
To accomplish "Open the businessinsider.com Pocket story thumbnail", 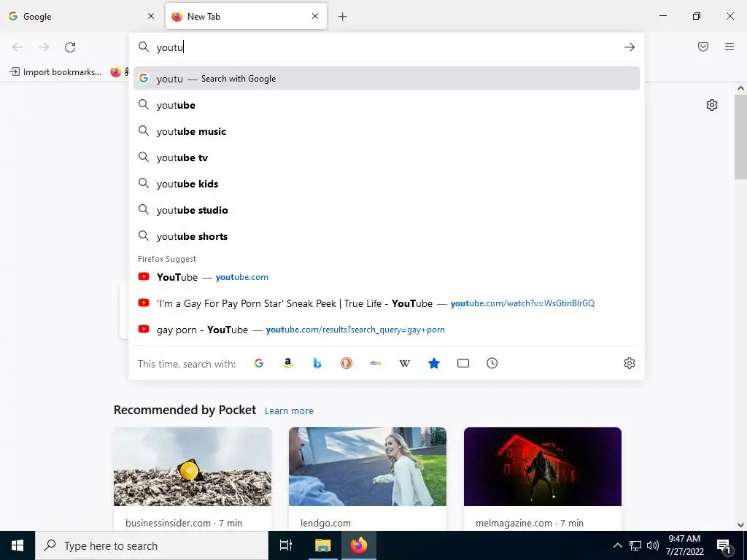I will click(x=193, y=467).
